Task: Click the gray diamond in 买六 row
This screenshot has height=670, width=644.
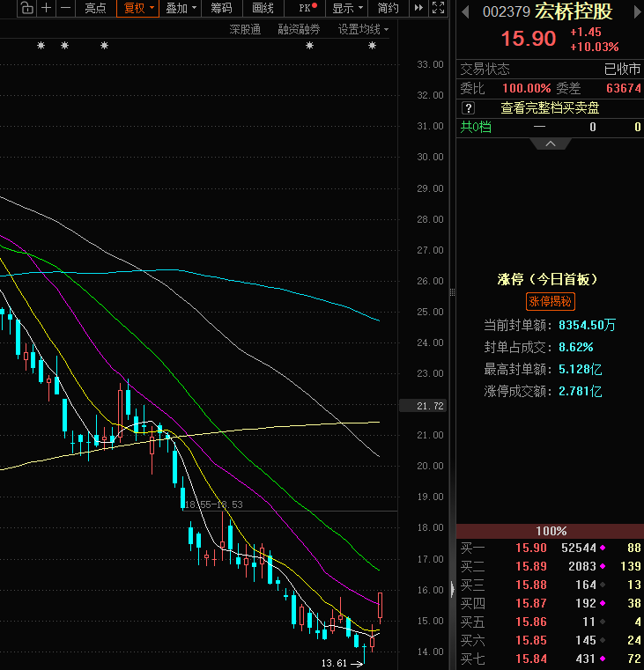Action: (603, 640)
